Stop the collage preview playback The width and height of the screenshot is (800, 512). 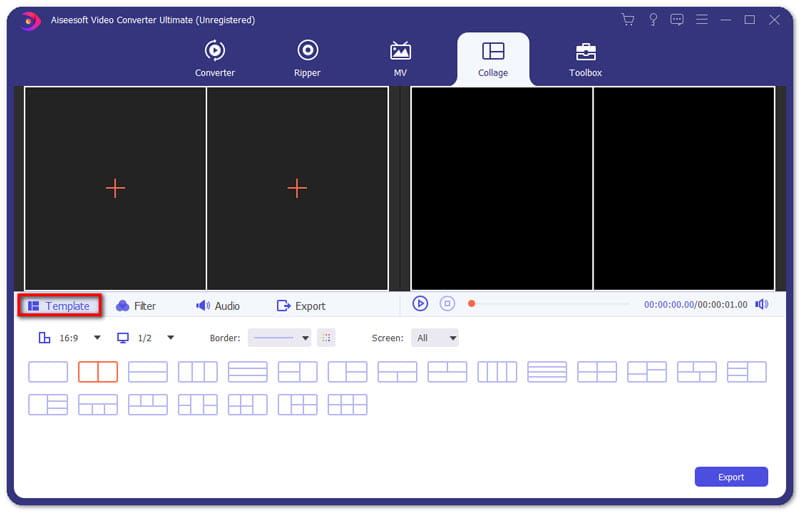pos(447,304)
